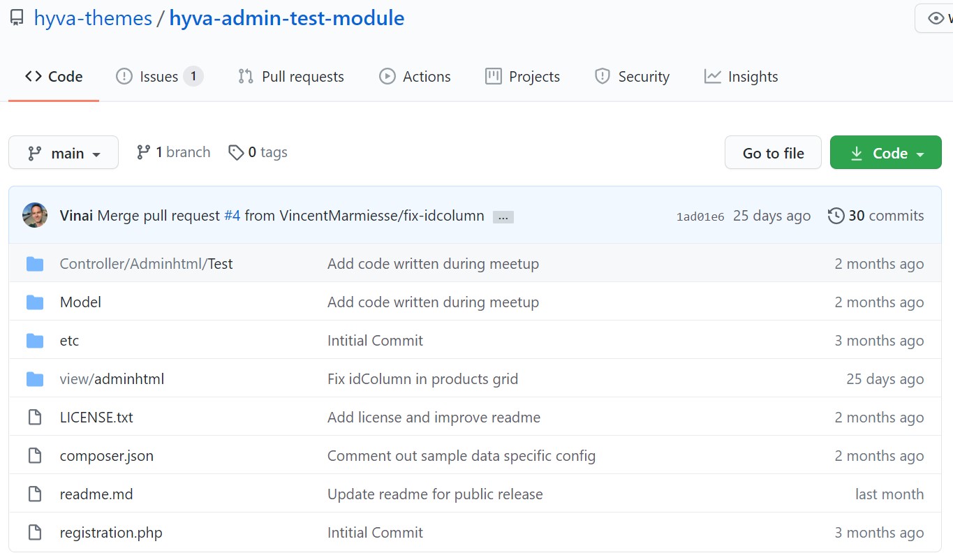The width and height of the screenshot is (953, 560).
Task: Click Vinai's avatar thumbnail
Action: tap(35, 216)
